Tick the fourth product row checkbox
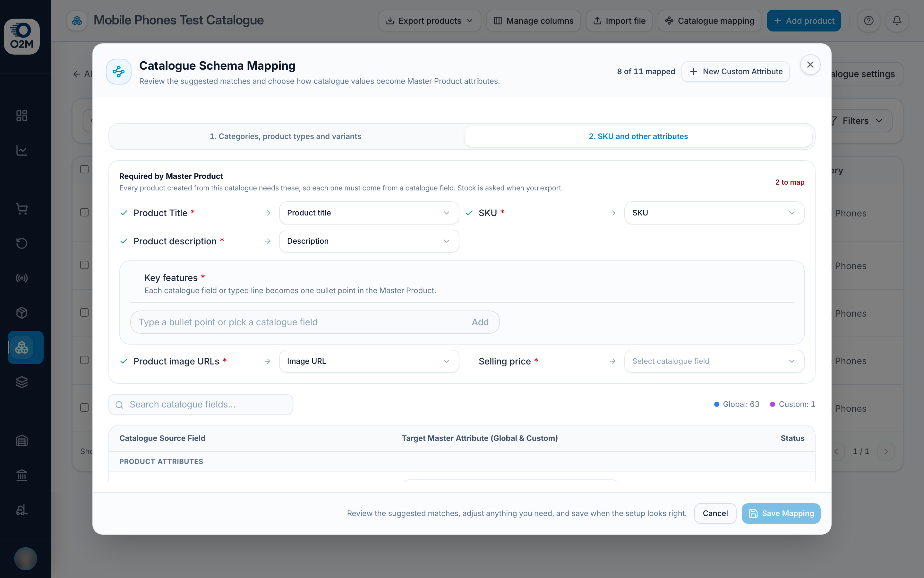Image resolution: width=924 pixels, height=578 pixels. click(84, 360)
